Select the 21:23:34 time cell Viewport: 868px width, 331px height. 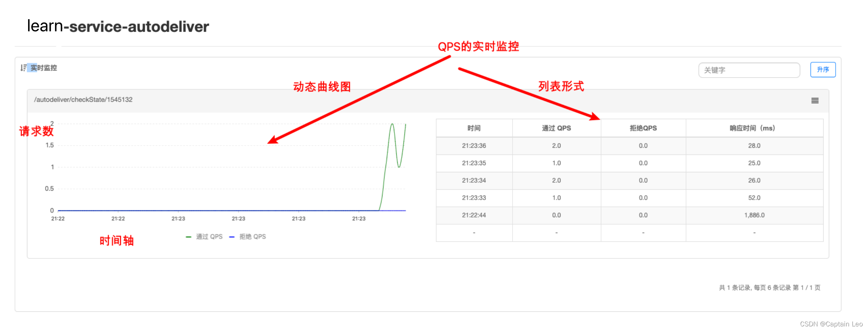474,180
